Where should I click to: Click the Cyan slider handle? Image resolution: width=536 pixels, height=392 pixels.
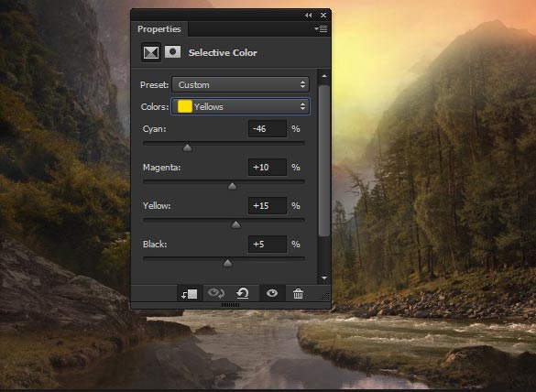tap(187, 147)
